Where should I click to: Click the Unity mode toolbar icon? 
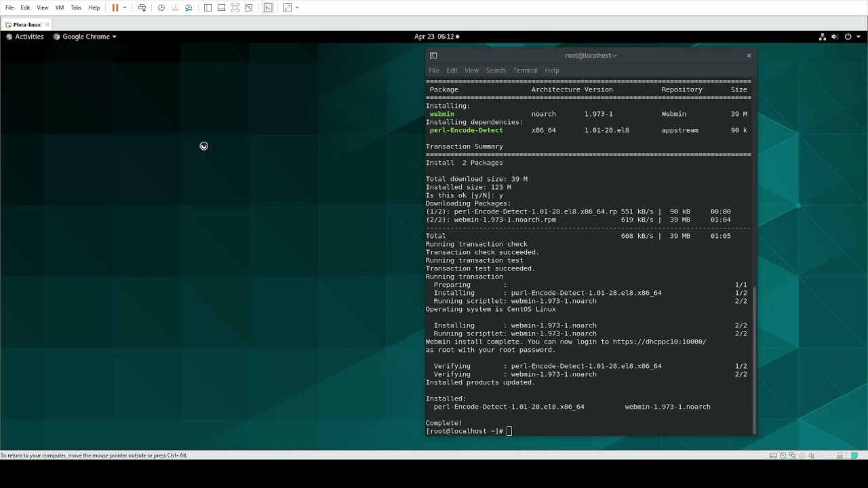click(249, 7)
